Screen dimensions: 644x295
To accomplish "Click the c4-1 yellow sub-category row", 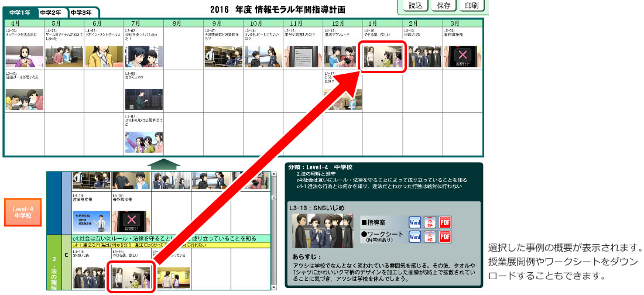I will 170,245.
